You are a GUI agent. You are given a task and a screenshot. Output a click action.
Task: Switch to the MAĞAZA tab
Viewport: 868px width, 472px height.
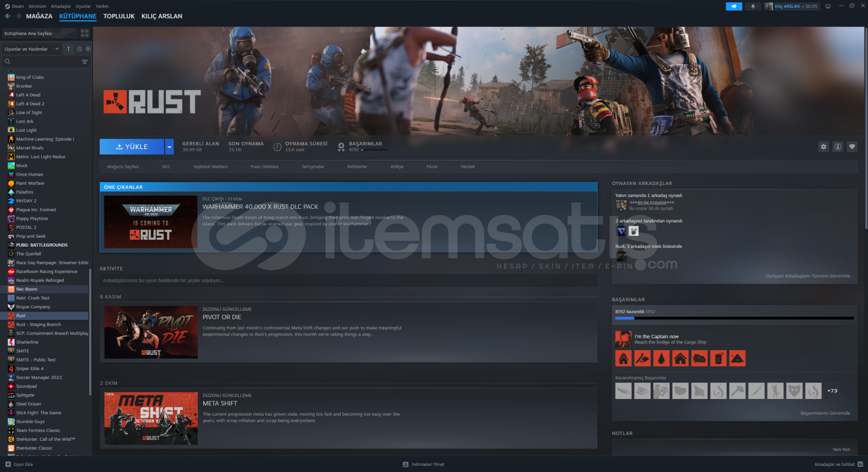(x=39, y=16)
